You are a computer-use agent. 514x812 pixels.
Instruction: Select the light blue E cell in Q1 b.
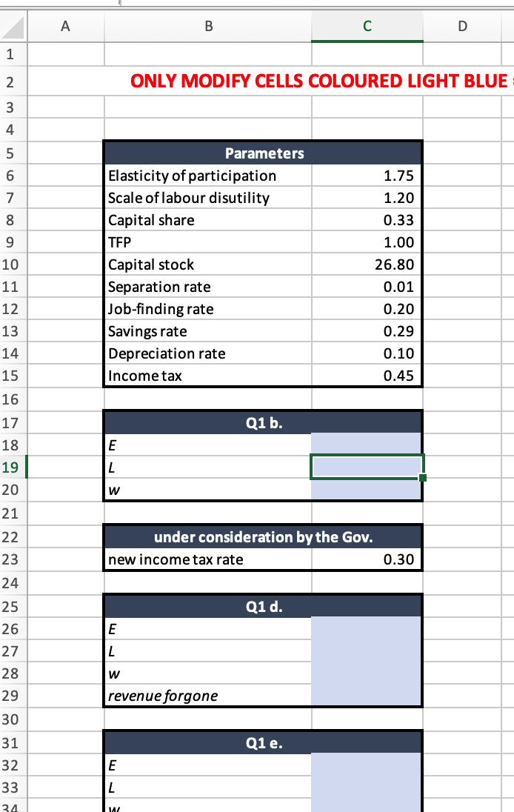(366, 445)
